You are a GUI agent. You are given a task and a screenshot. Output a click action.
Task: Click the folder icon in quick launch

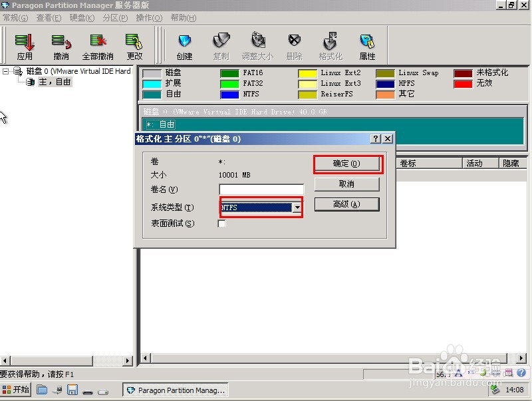tap(42, 390)
